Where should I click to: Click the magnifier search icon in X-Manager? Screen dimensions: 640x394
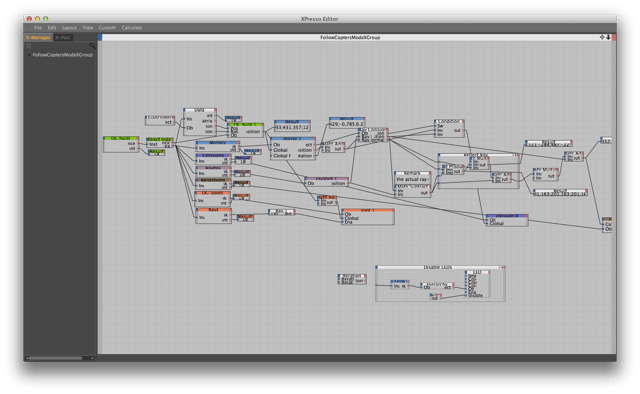pos(92,46)
